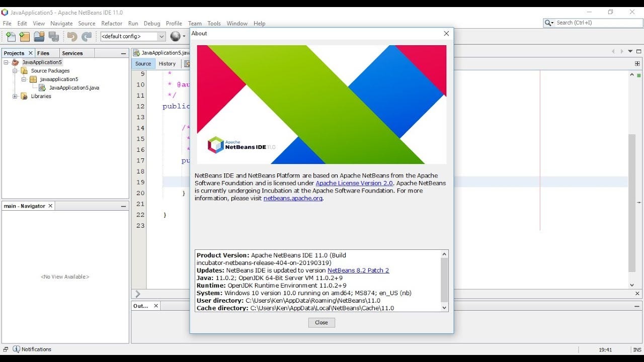Click the Libraries folder icon
This screenshot has height=362, width=644.
pyautogui.click(x=24, y=97)
